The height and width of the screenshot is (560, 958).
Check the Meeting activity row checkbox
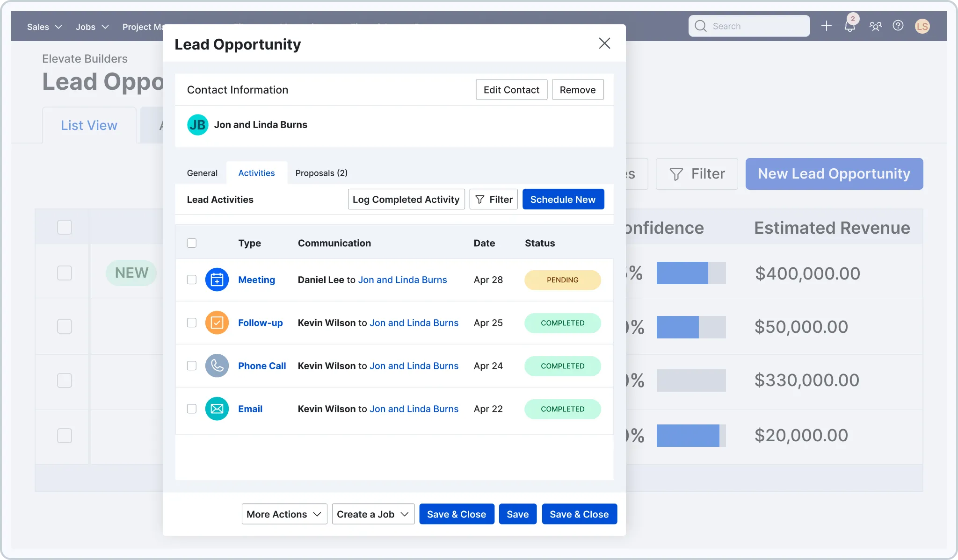192,280
